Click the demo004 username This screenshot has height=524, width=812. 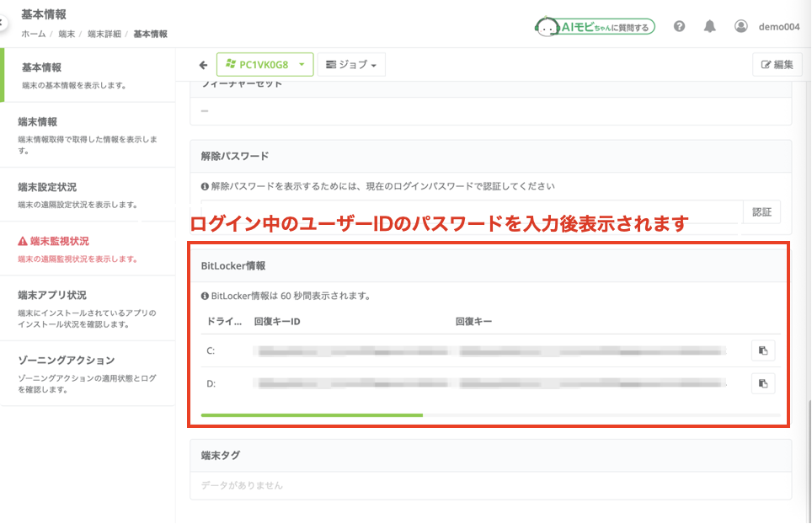point(779,27)
